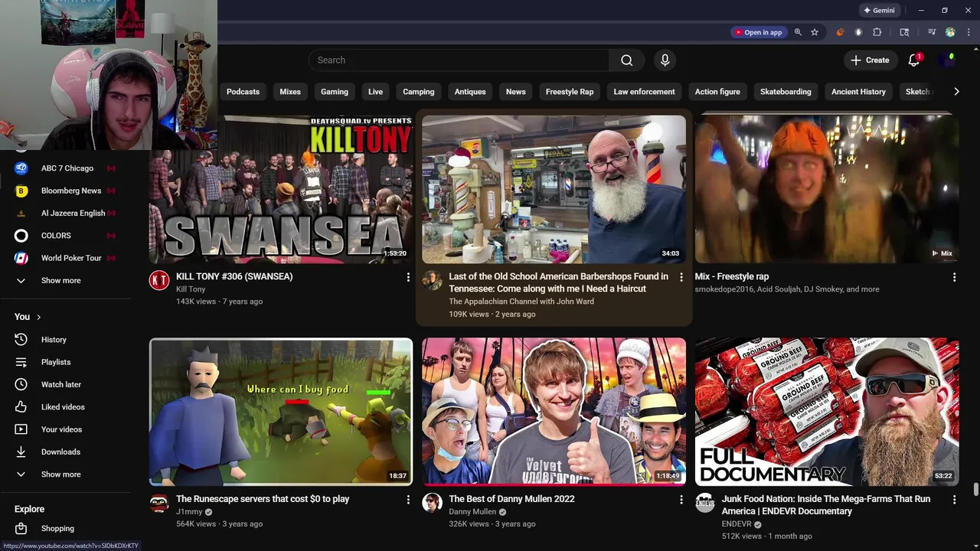Viewport: 980px width, 551px height.
Task: Open the Gemini button in Chrome
Action: tap(879, 10)
